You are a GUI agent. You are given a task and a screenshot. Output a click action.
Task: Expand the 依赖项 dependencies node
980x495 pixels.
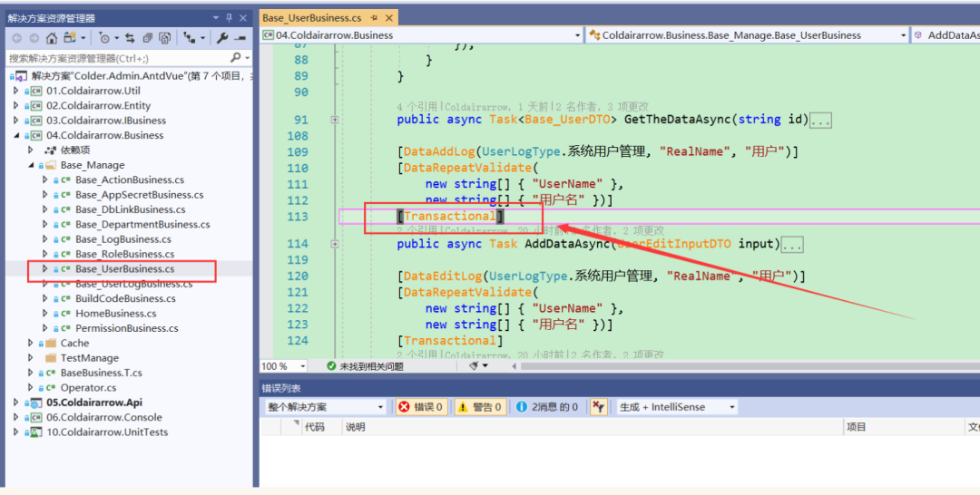(31, 150)
